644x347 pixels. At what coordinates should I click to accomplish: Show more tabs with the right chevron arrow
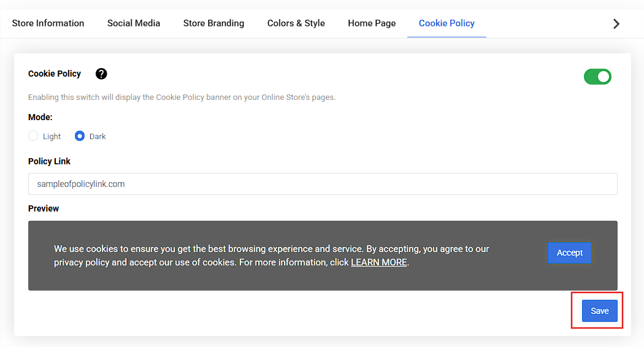click(616, 24)
